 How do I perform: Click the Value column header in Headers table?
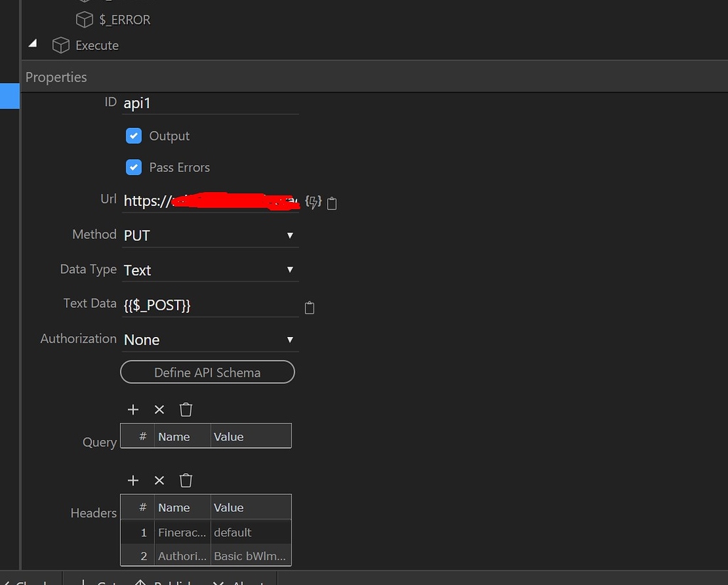click(251, 508)
